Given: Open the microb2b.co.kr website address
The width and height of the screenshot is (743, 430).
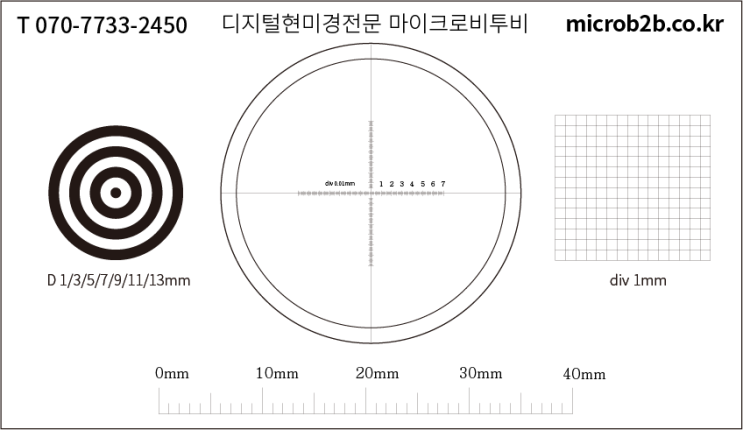Looking at the screenshot, I should click(x=644, y=24).
